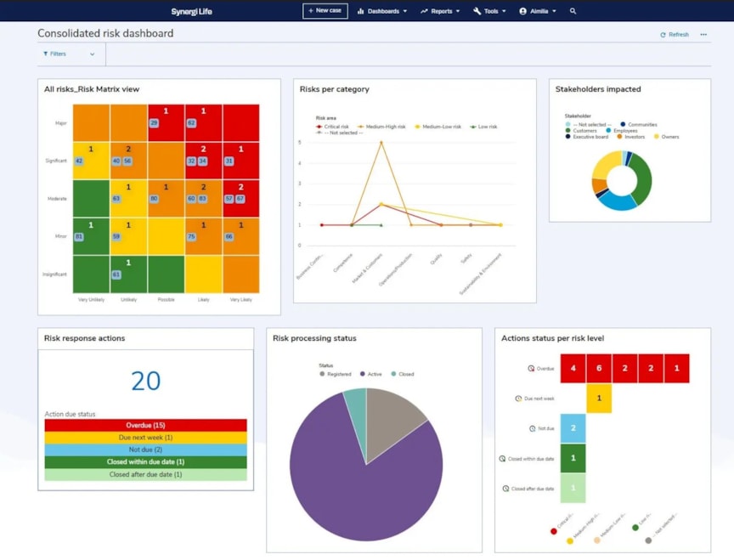Open the search magnifier in the top bar

coord(573,11)
